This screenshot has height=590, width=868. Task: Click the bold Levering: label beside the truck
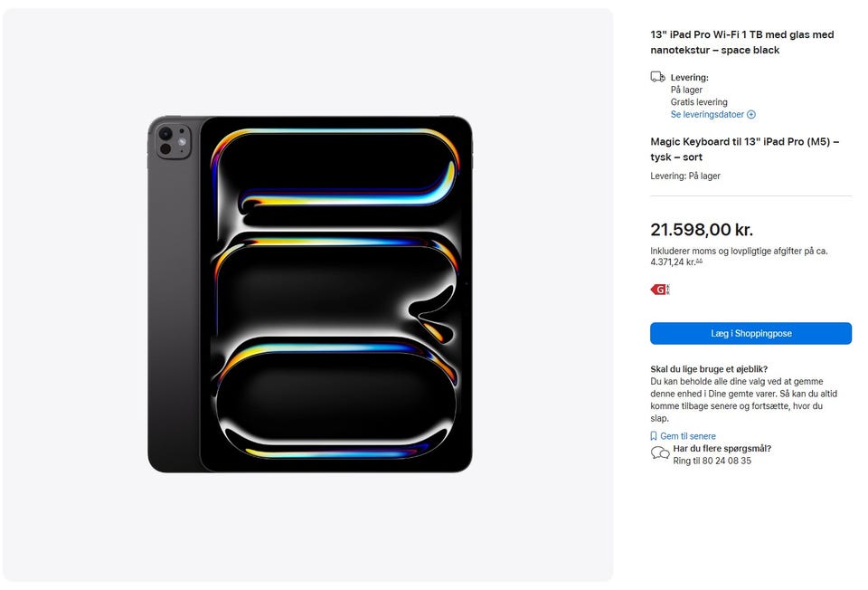coord(689,78)
